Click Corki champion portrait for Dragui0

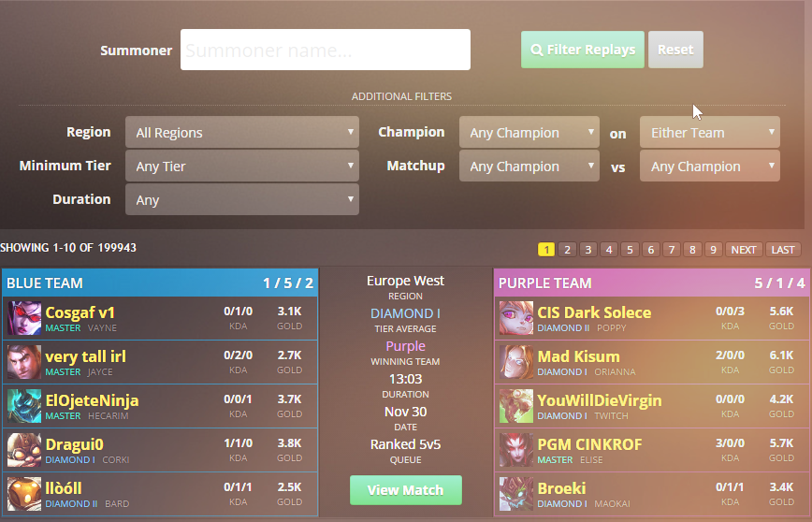(x=24, y=450)
